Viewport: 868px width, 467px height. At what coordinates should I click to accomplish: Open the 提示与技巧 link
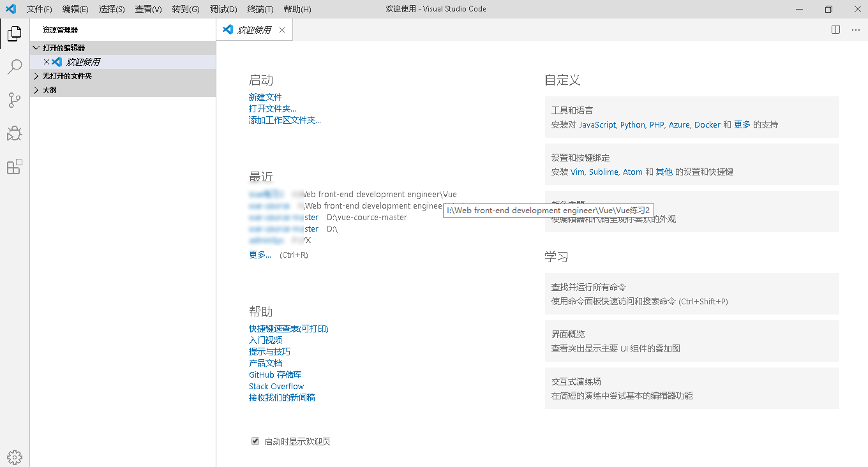pos(269,352)
